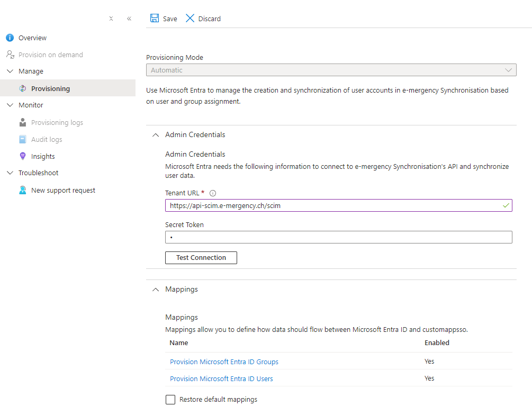532x415 pixels.
Task: Click Enabled value Yes for Groups mapping
Action: point(429,362)
